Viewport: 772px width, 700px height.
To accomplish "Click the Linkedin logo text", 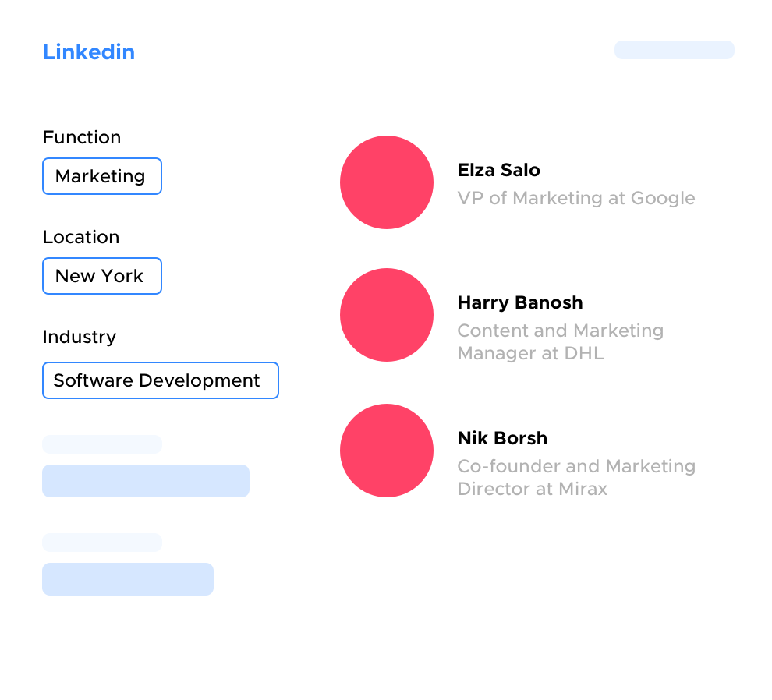I will tap(88, 52).
